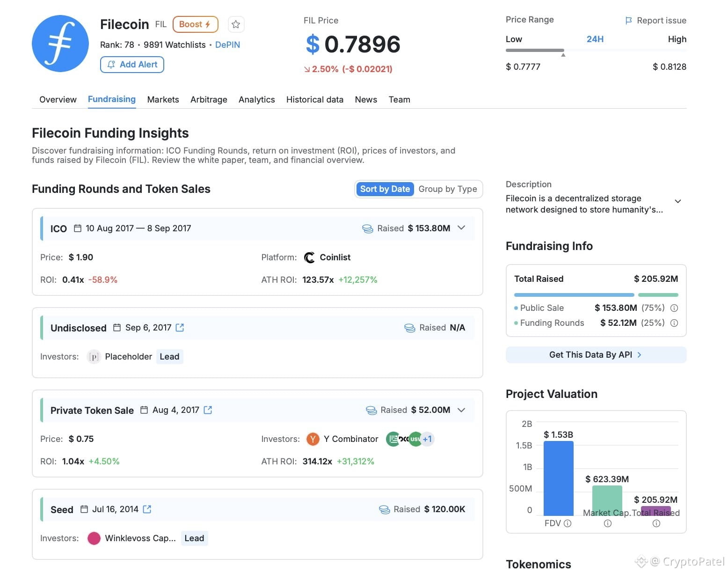The width and height of the screenshot is (728, 573).
Task: Click the ICO price $1.90
Action: pyautogui.click(x=81, y=257)
